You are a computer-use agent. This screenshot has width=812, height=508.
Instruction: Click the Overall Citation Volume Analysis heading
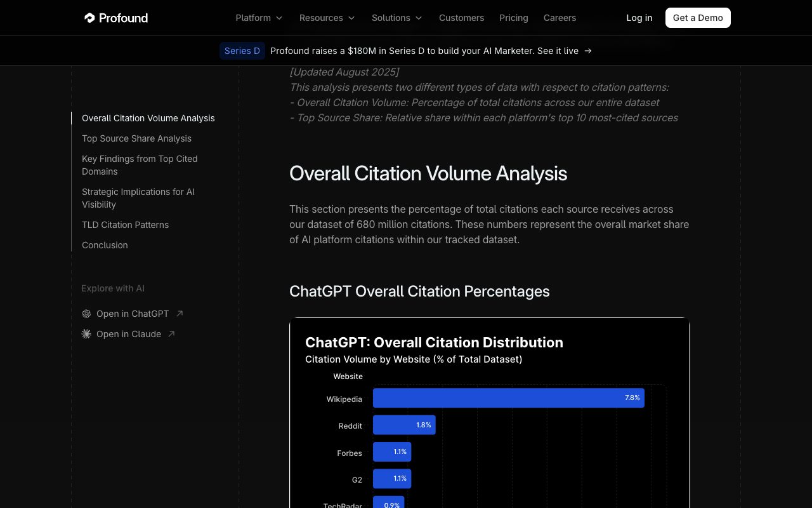[x=428, y=173]
